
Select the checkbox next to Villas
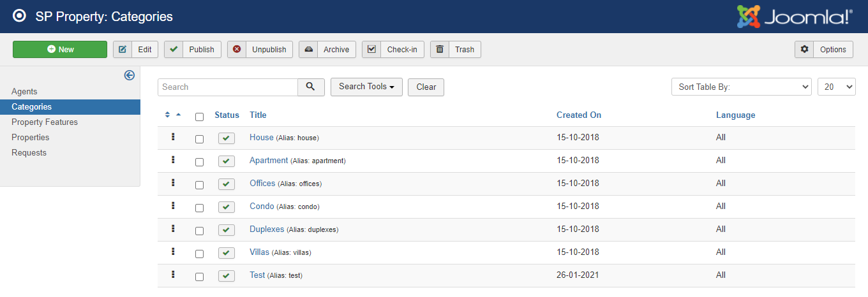(199, 254)
